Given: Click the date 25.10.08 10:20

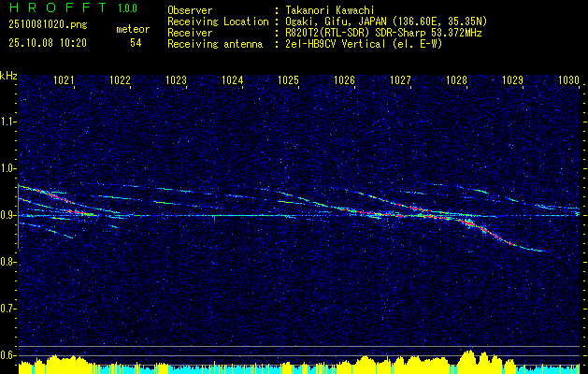Looking at the screenshot, I should (48, 43).
